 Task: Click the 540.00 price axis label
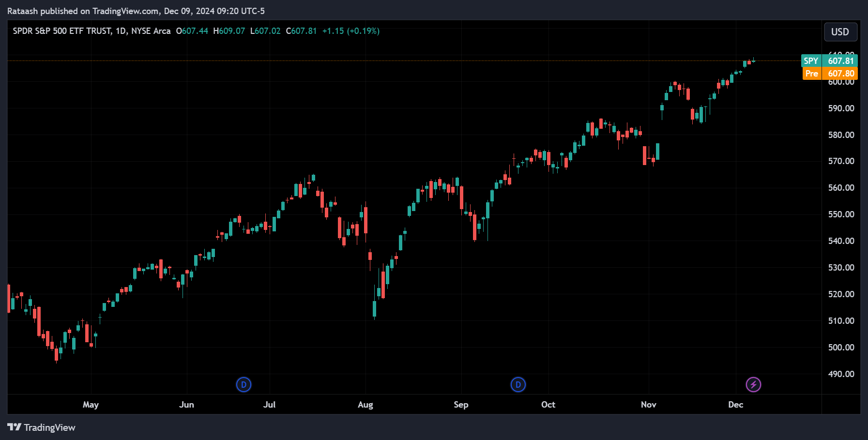841,241
